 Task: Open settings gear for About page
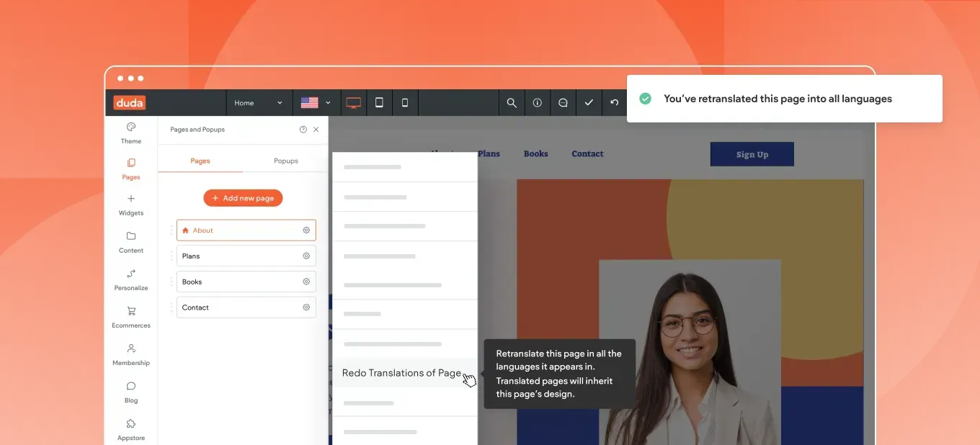pyautogui.click(x=306, y=230)
